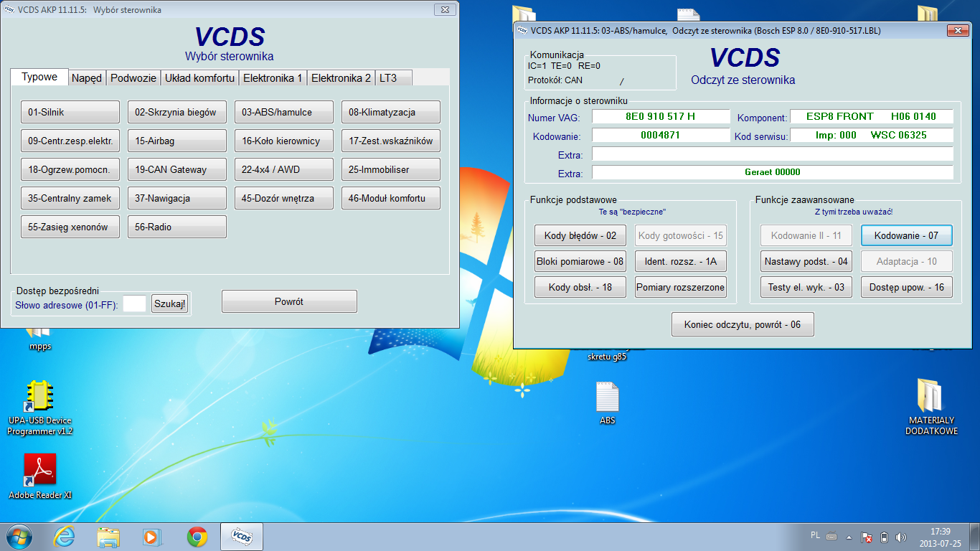Screen dimensions: 980x551
Task: Open Pomiary rozszerzone
Action: point(681,287)
